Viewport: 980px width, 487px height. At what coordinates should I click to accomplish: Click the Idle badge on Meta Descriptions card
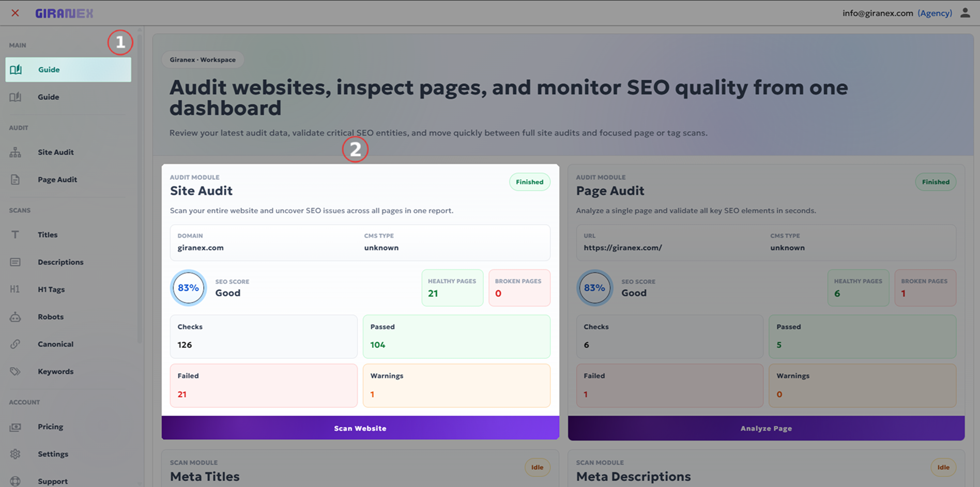point(943,467)
